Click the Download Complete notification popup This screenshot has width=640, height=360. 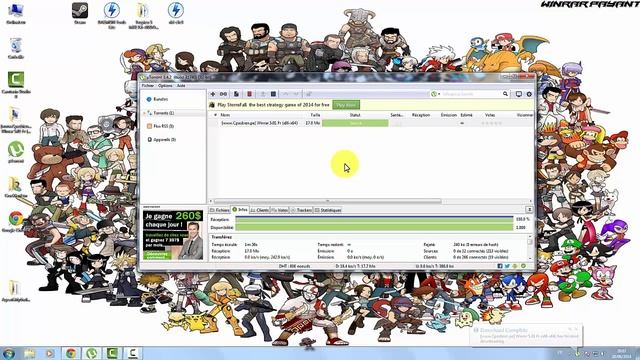tap(526, 335)
